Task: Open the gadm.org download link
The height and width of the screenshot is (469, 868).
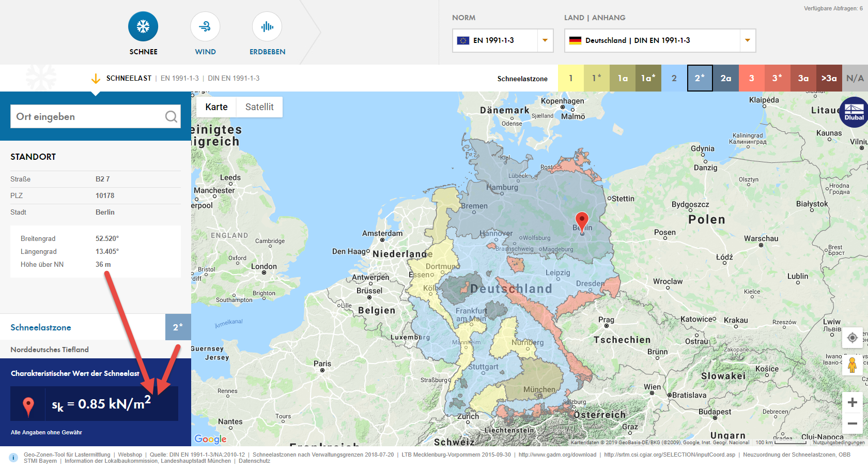Action: pos(557,455)
